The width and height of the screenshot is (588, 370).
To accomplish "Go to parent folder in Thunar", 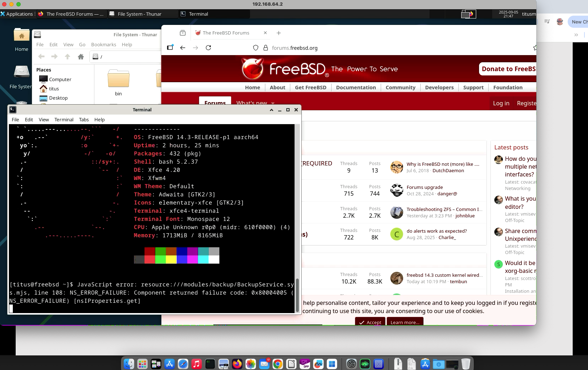I will click(67, 57).
